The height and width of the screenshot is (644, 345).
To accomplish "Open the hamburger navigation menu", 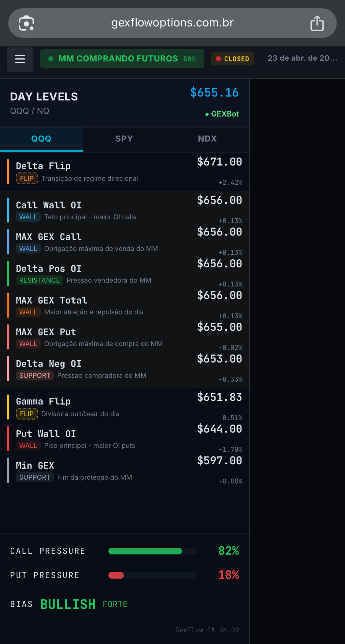I will [x=20, y=59].
